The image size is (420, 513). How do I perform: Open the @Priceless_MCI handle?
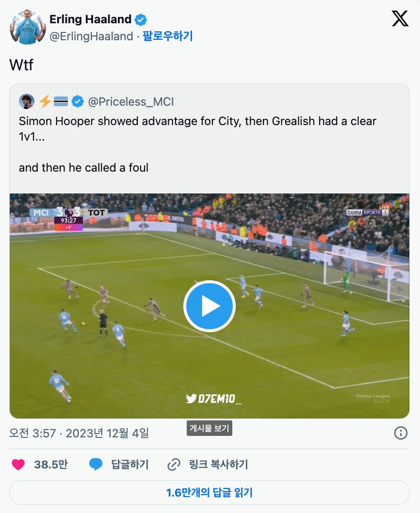coord(131,102)
